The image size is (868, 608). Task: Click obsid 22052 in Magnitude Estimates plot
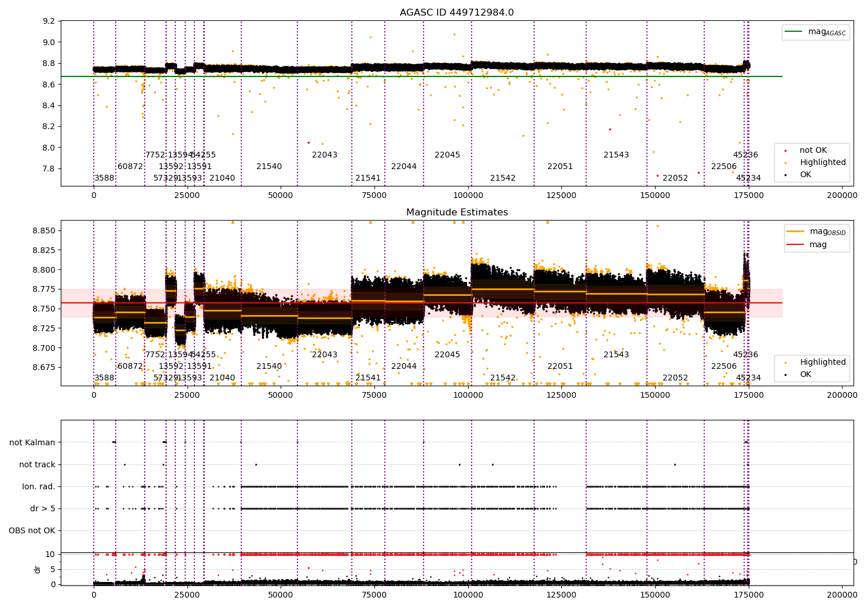(x=675, y=378)
